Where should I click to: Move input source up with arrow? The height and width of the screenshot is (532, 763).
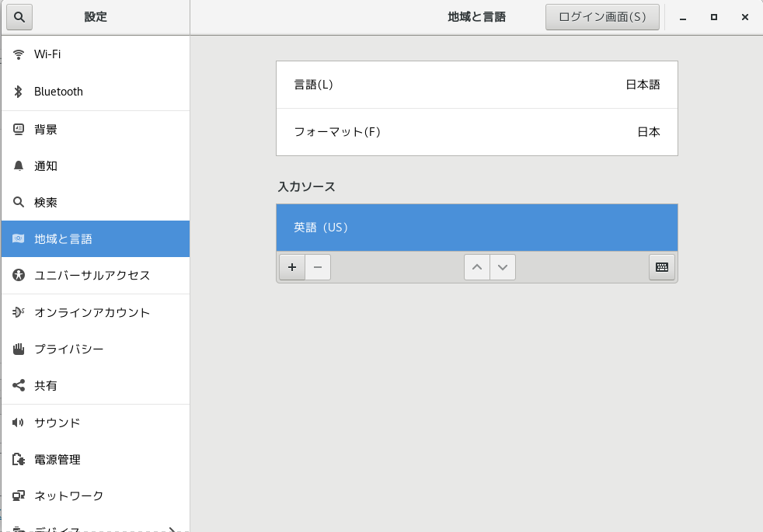(x=477, y=267)
